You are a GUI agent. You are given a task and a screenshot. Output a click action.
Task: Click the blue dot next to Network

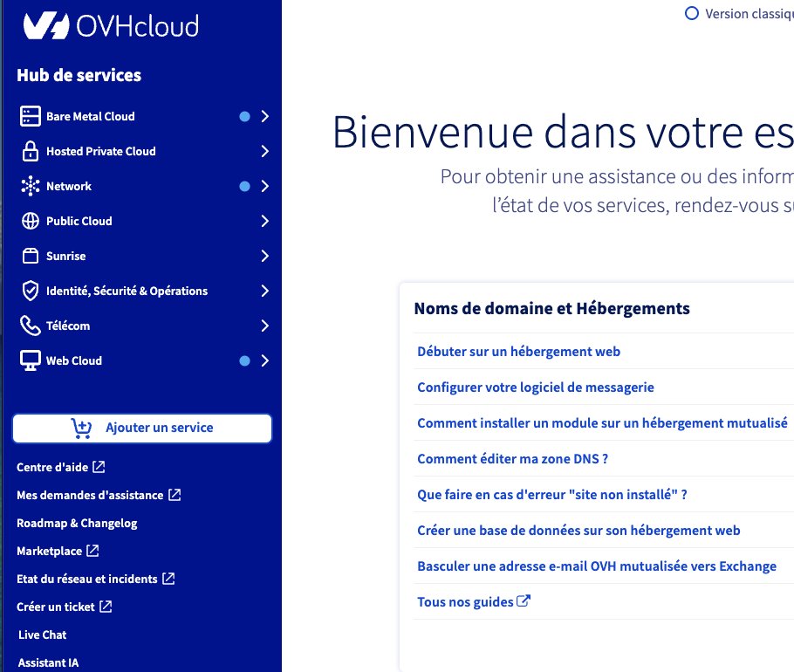244,187
